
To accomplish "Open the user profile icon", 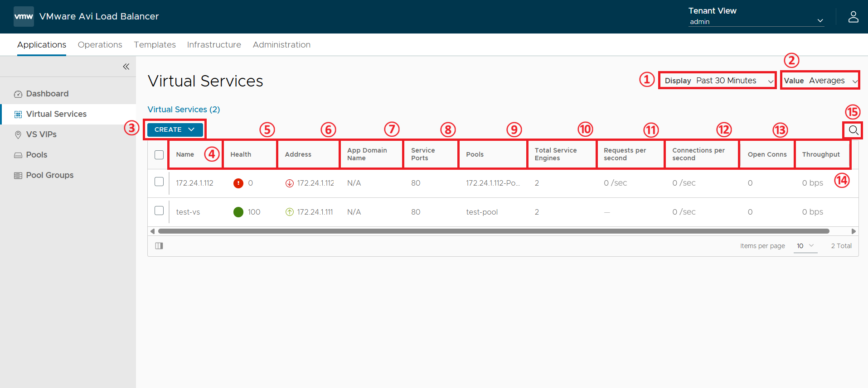I will click(x=853, y=17).
